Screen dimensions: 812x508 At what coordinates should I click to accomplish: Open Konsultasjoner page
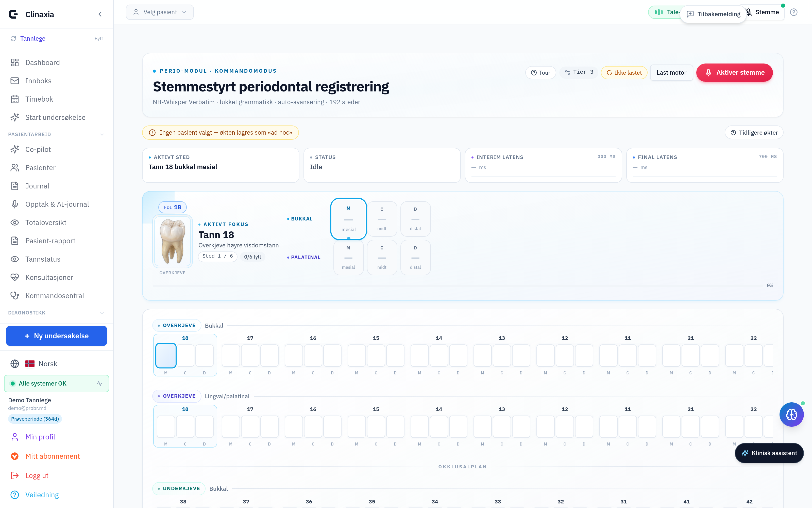click(x=57, y=278)
